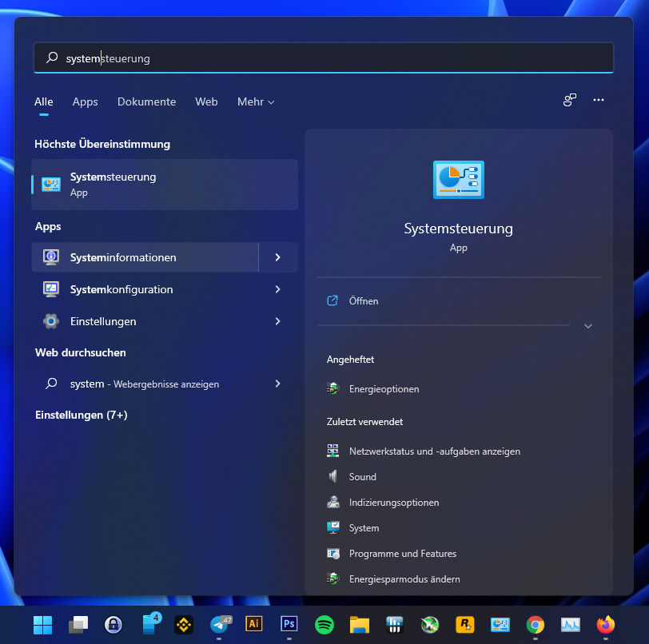Click the magnifier icon in search box
The width and height of the screenshot is (649, 644).
pyautogui.click(x=52, y=58)
